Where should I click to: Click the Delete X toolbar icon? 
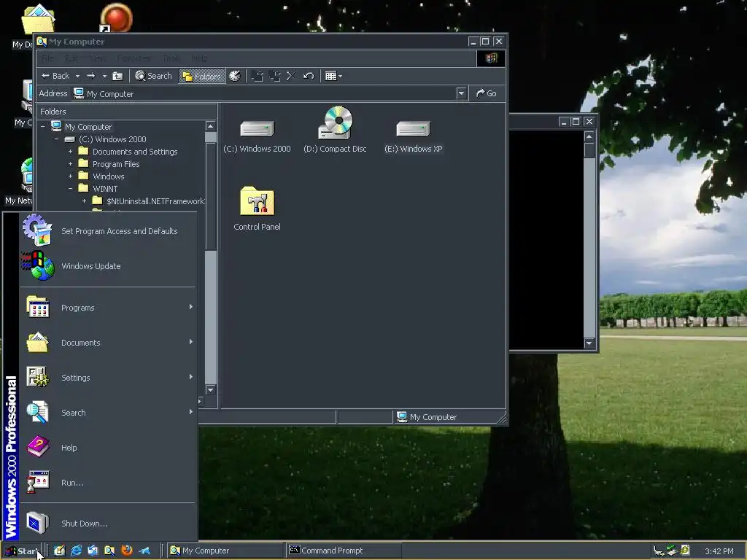click(291, 76)
